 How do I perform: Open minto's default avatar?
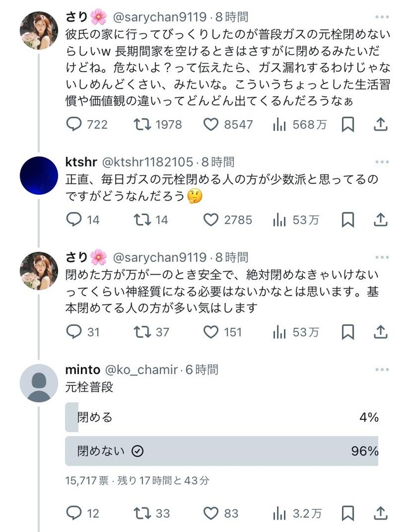[39, 383]
